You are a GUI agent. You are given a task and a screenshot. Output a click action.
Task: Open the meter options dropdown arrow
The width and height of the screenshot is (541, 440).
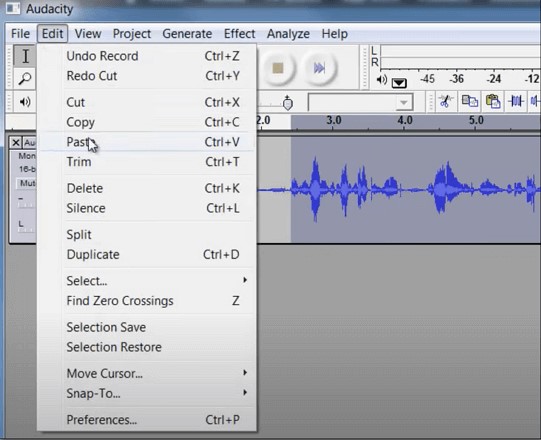(x=399, y=83)
